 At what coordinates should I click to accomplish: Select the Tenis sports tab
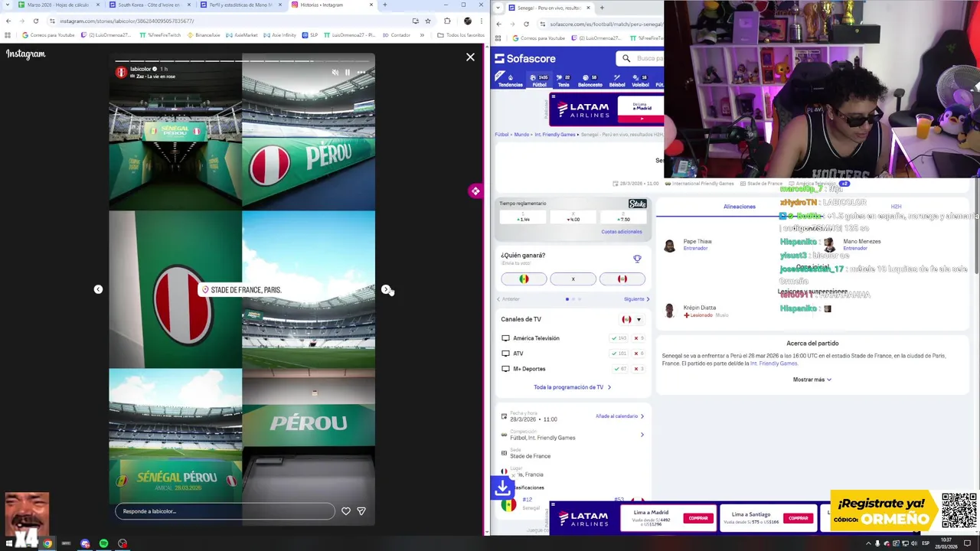point(563,80)
